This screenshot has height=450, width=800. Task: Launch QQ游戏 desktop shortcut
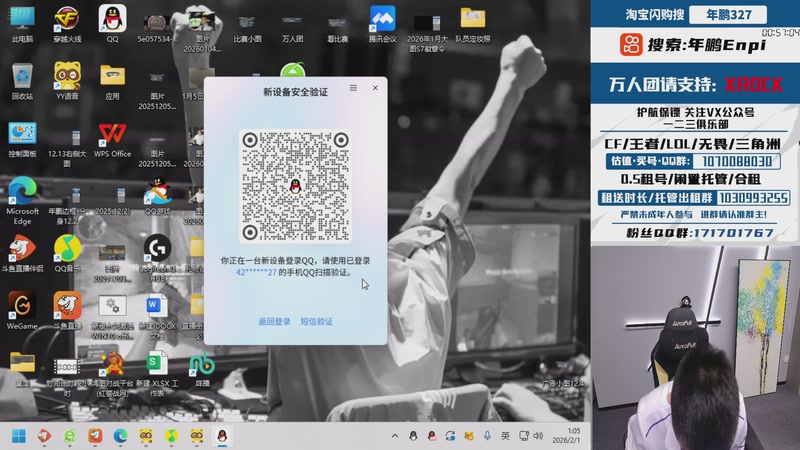157,196
